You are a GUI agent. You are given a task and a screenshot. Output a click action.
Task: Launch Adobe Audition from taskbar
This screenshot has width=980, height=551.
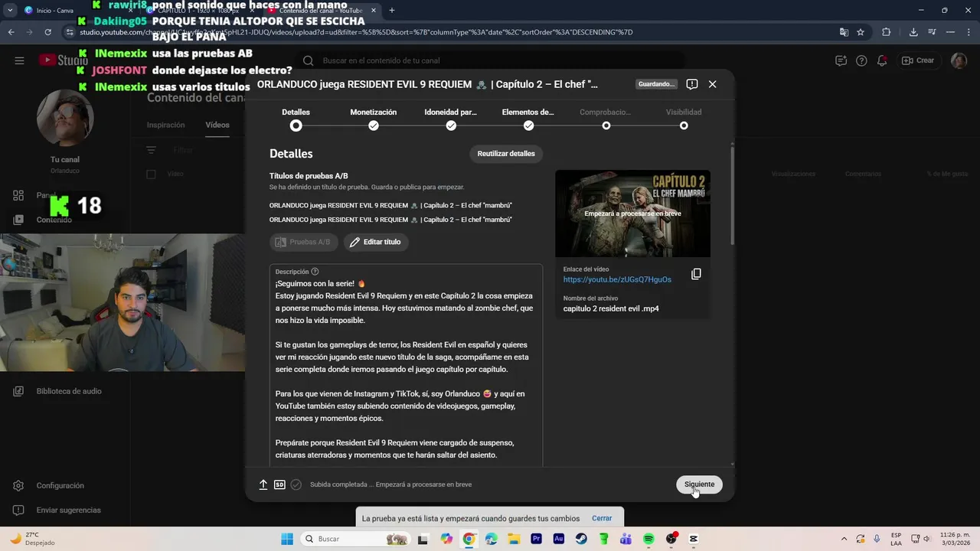click(559, 539)
